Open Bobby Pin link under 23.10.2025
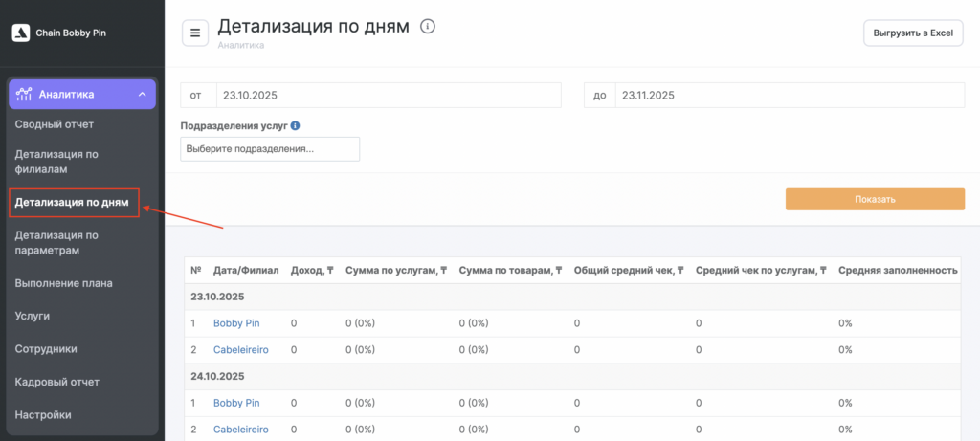Image resolution: width=980 pixels, height=441 pixels. (x=236, y=323)
